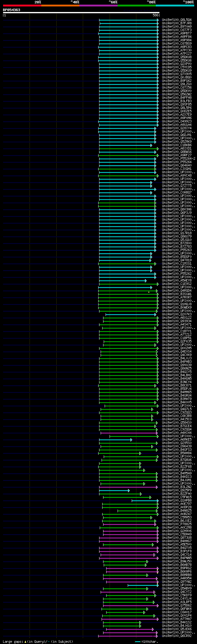Select the UniRef100_B4L0J3 label
This screenshot has height=644, width=197.
[x=177, y=358]
